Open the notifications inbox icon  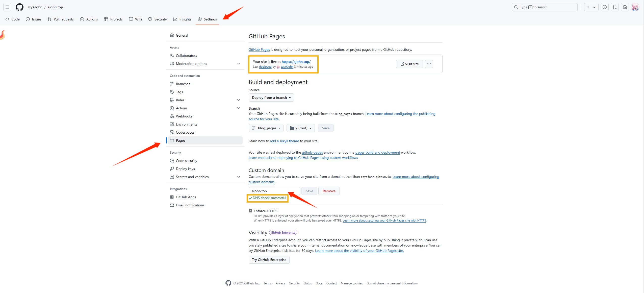(x=625, y=7)
